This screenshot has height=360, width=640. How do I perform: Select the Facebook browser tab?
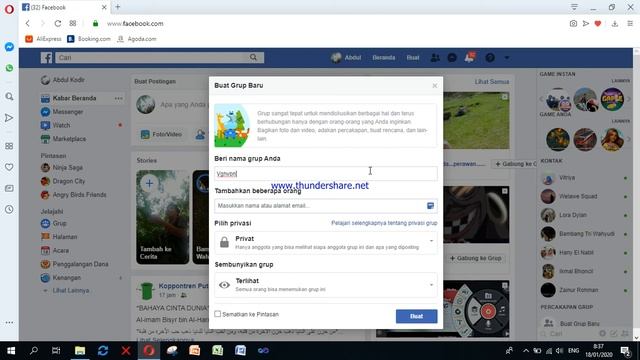point(64,7)
